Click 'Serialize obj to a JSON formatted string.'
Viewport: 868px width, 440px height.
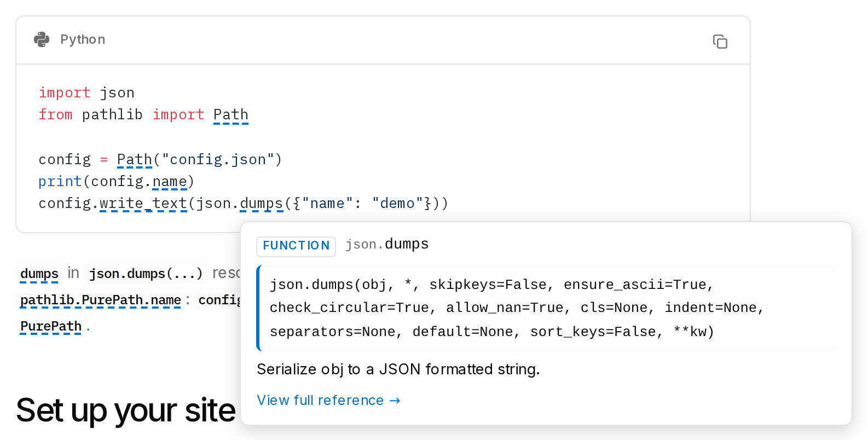[398, 369]
